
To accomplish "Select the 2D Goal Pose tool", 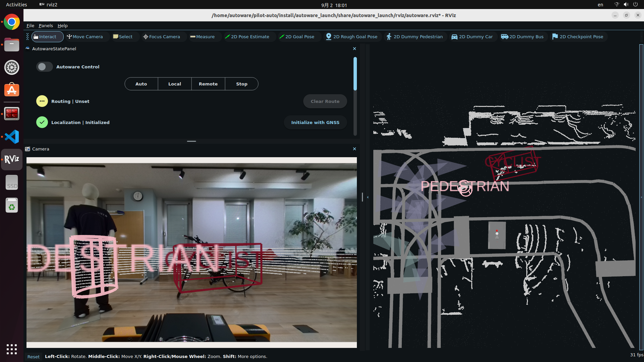I will pos(297,37).
